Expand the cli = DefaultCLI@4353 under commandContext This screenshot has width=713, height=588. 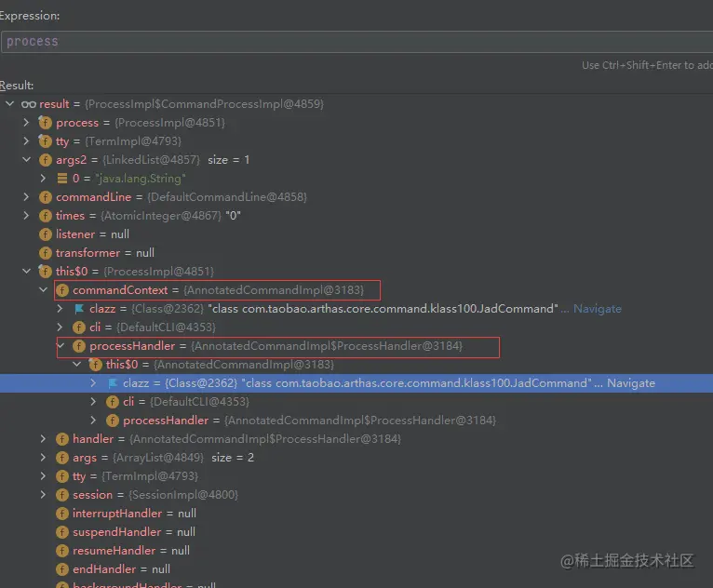tap(60, 327)
